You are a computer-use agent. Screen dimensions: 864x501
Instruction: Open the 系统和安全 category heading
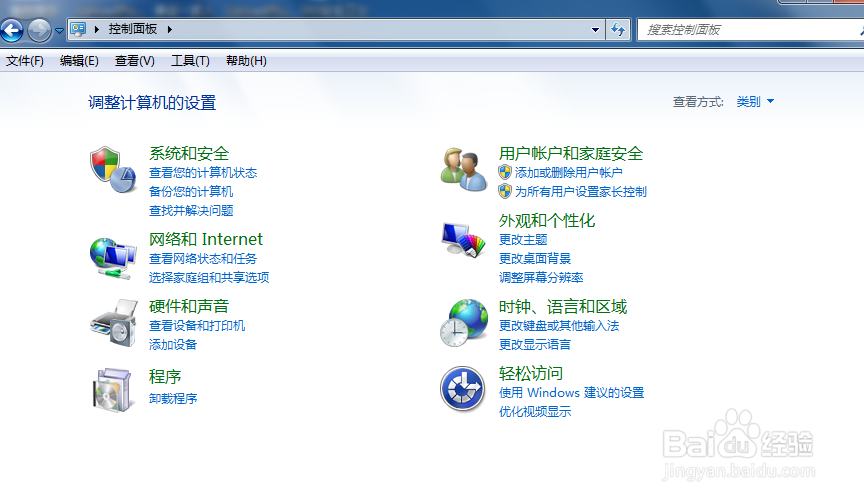189,153
